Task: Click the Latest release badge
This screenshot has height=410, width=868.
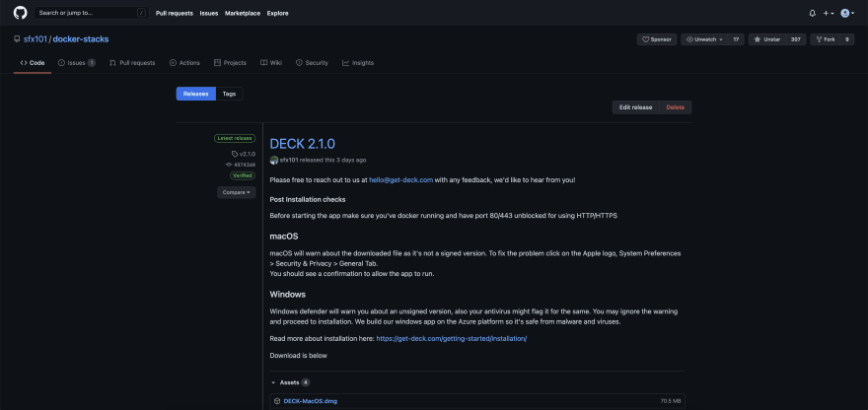Action: coord(235,138)
